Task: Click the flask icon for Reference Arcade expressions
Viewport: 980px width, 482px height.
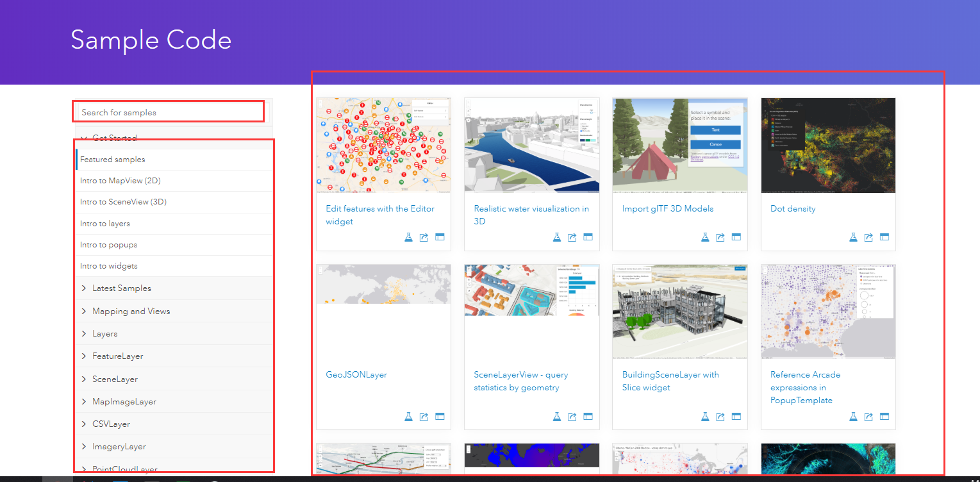Action: click(853, 416)
